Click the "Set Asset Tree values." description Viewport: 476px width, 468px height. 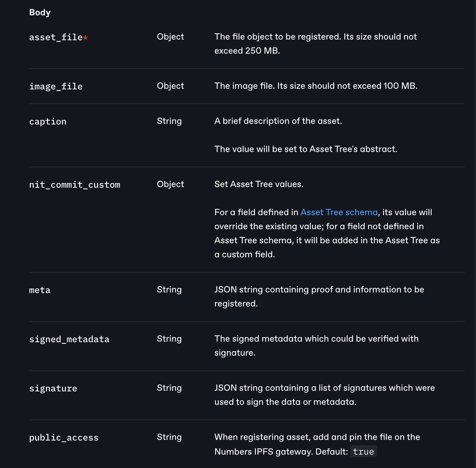(259, 184)
